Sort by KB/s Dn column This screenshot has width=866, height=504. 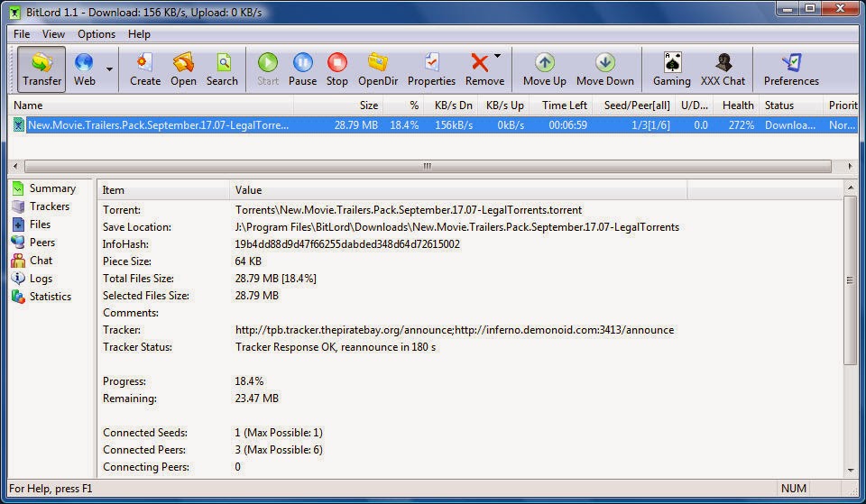(452, 105)
